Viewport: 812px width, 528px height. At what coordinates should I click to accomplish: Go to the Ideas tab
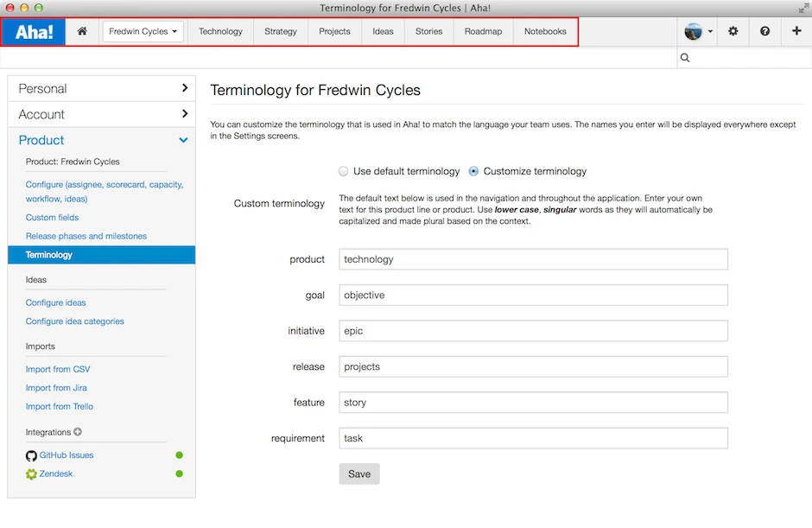(x=383, y=32)
